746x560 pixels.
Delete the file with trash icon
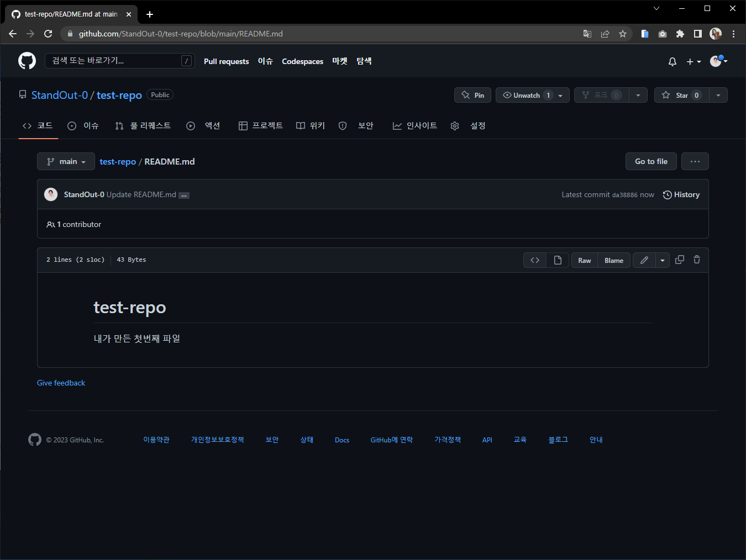pos(697,260)
